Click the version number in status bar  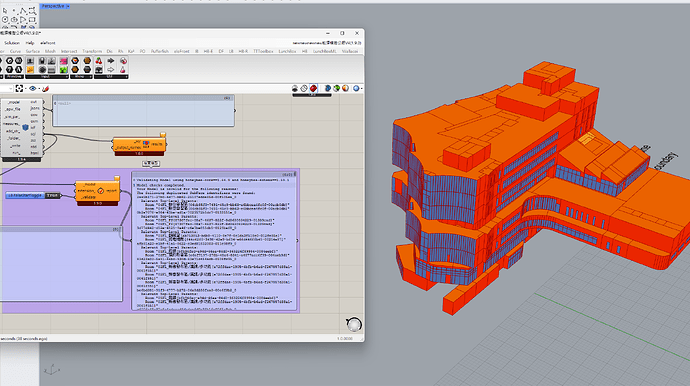[345, 338]
